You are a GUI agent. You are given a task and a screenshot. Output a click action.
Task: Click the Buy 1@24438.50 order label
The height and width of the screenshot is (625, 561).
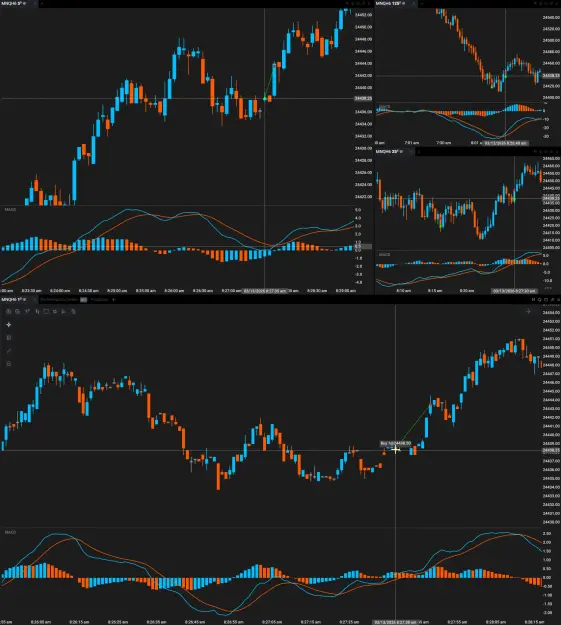click(x=396, y=443)
